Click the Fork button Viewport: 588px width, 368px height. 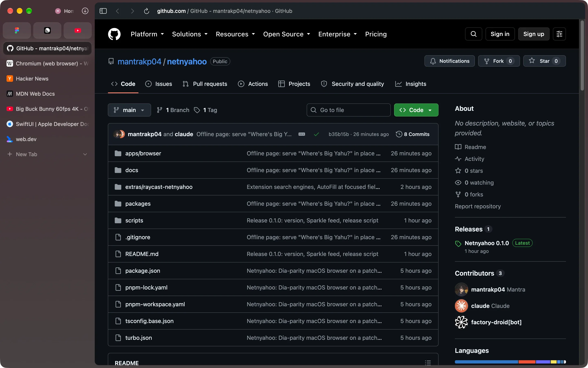coord(499,61)
